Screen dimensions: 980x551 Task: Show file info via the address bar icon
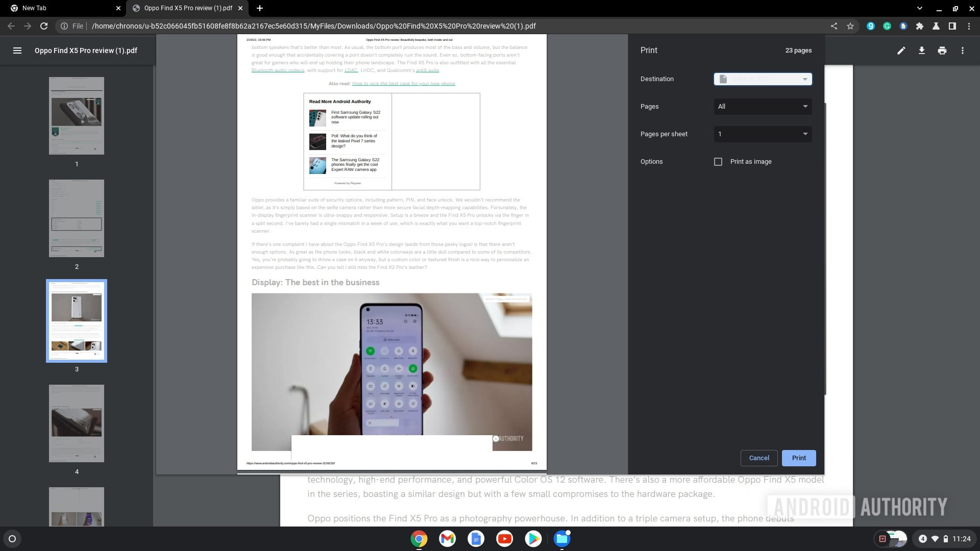(x=64, y=26)
